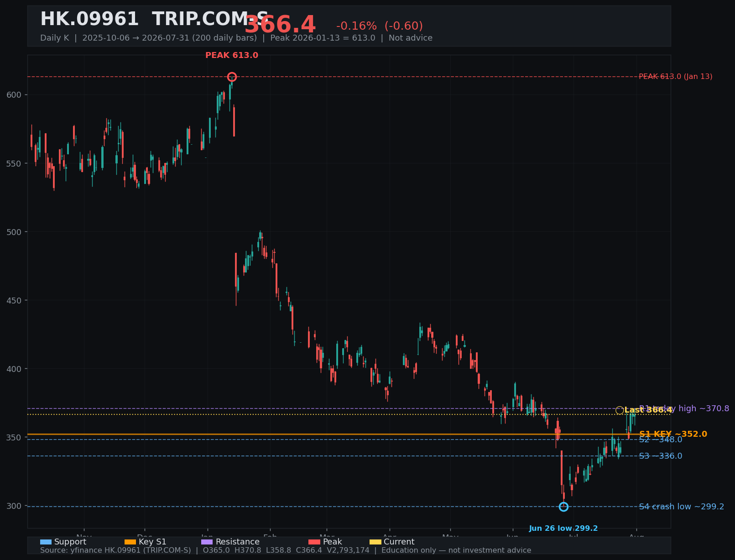The width and height of the screenshot is (735, 560).
Task: Click the "S3 ~336.0" support label
Action: [661, 456]
